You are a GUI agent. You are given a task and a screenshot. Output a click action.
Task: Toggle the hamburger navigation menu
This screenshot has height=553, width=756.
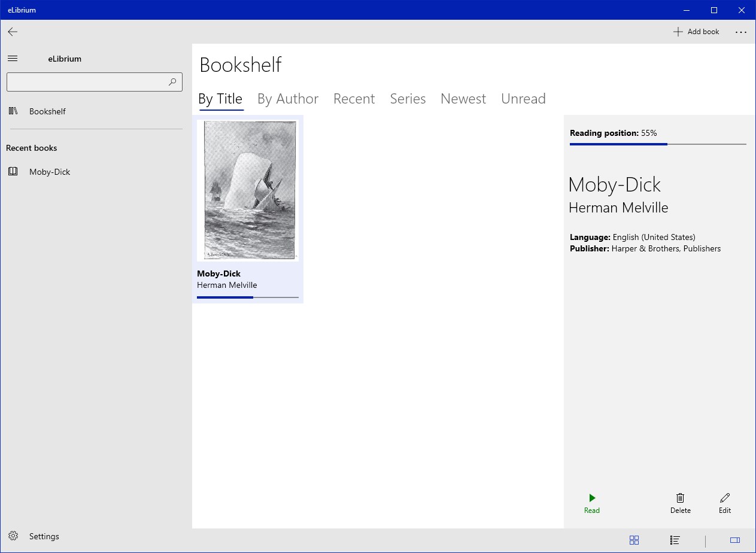pos(13,59)
